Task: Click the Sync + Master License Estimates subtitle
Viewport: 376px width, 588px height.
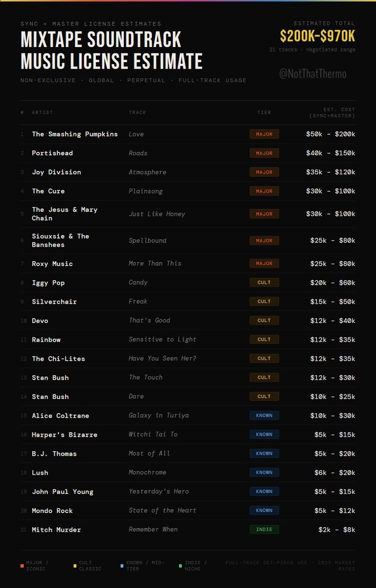Action: click(91, 24)
